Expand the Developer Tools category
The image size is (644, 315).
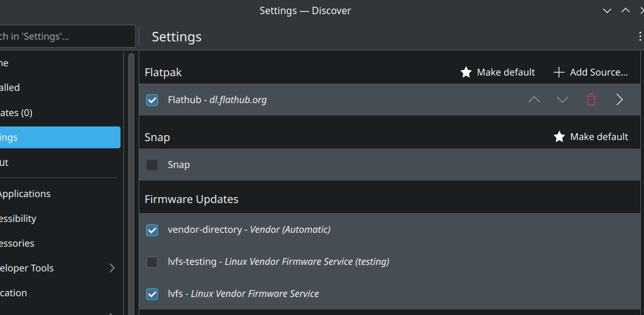pos(112,268)
